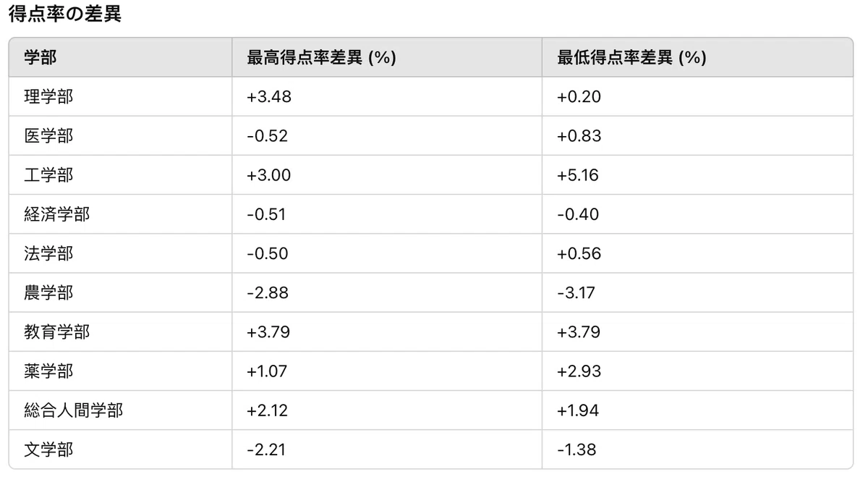Click the 最低得点率差異 (%) column header
Screen dimensions: 868x485
(631, 58)
